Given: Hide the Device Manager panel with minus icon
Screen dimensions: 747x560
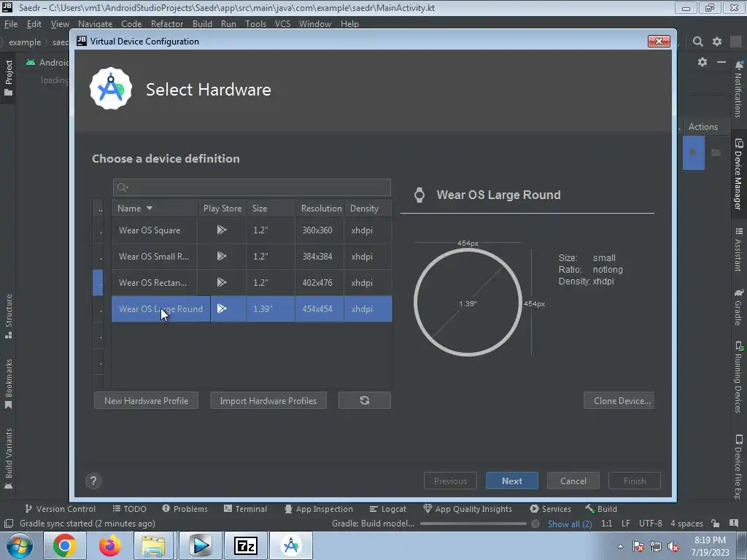Looking at the screenshot, I should point(721,62).
